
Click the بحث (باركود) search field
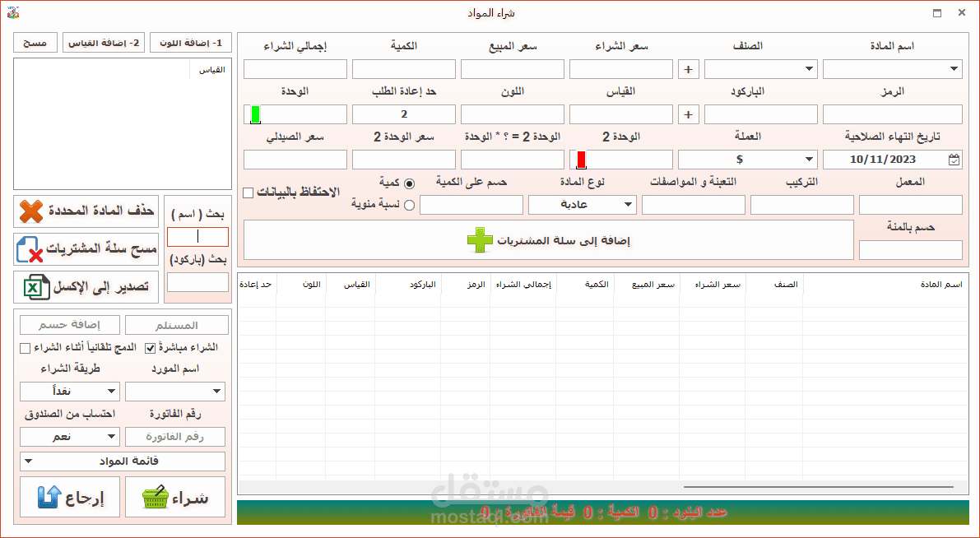(x=197, y=282)
